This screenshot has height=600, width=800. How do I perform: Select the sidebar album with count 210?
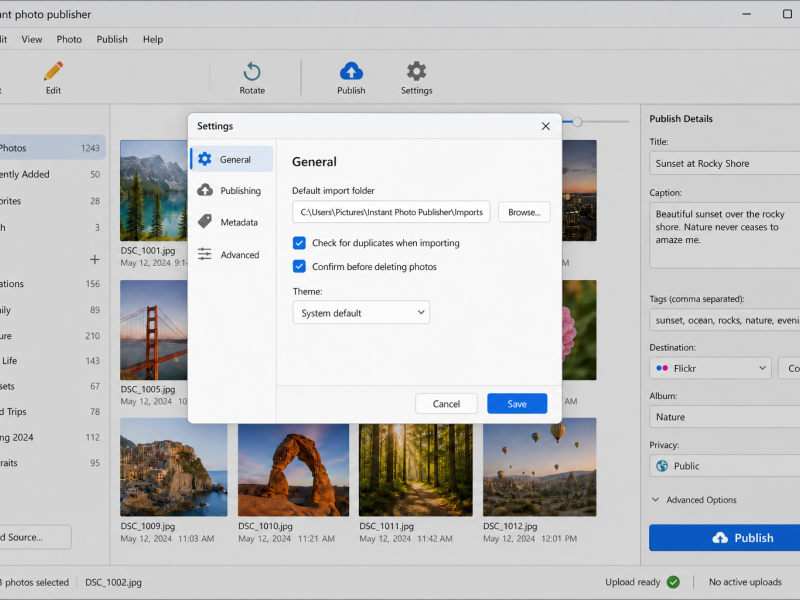(51, 336)
